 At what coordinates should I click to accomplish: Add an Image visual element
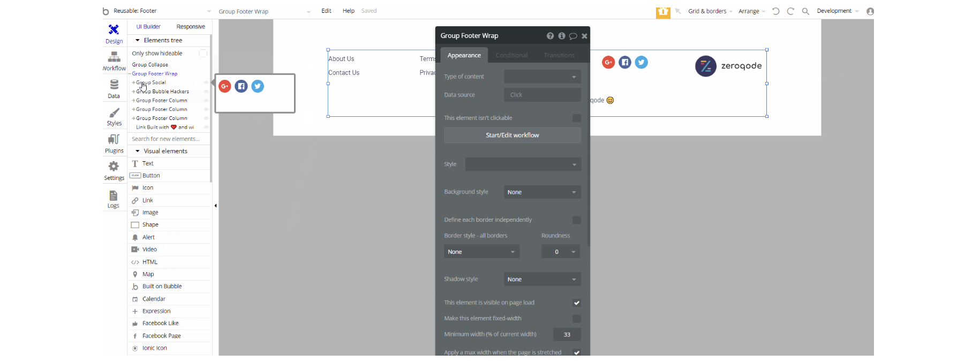[170, 213]
